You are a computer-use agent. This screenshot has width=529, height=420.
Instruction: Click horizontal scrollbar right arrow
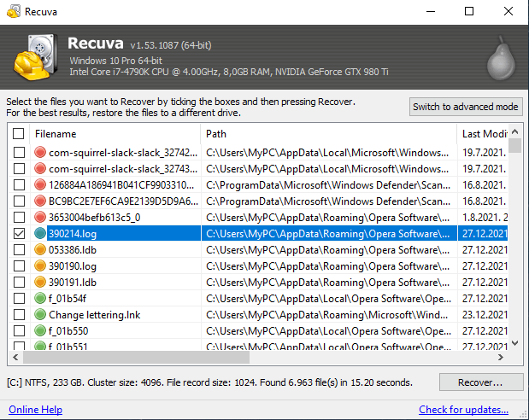501,358
